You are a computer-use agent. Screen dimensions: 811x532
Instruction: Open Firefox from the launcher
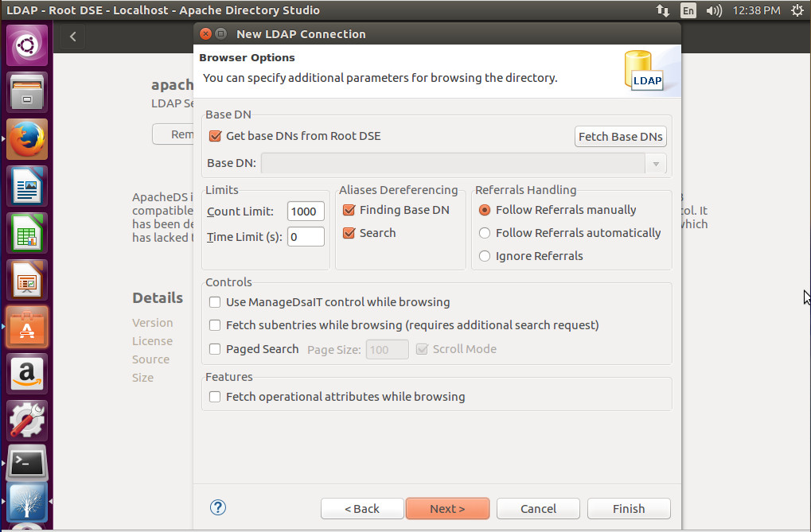[27, 140]
